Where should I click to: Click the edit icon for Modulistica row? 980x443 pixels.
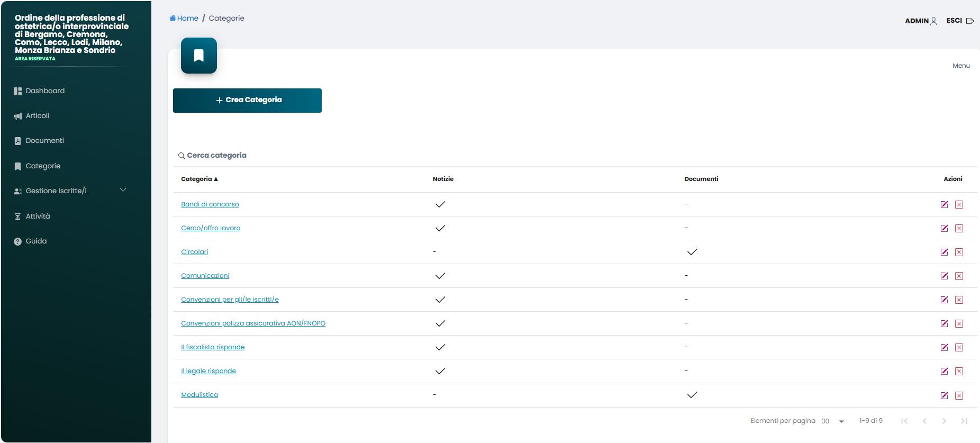(x=944, y=395)
